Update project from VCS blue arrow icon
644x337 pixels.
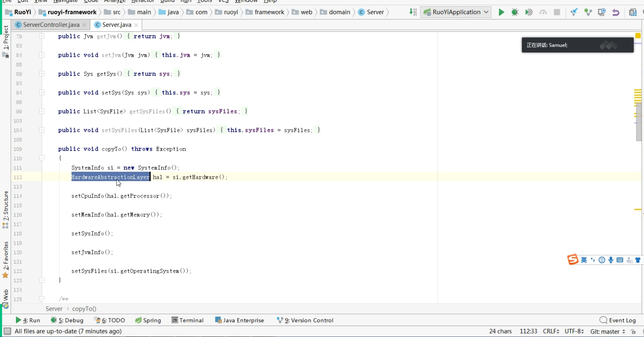click(x=574, y=12)
